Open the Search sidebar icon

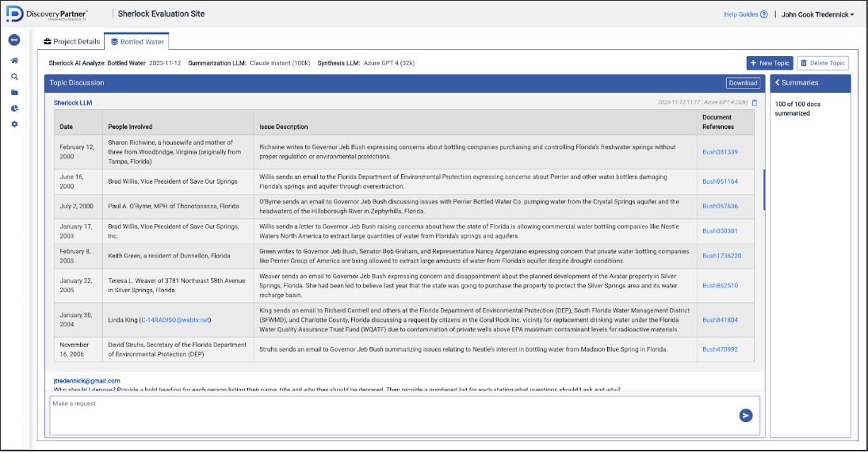point(14,77)
